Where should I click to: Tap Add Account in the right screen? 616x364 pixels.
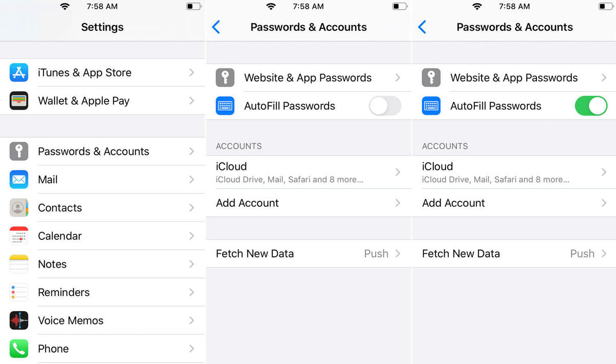click(514, 203)
